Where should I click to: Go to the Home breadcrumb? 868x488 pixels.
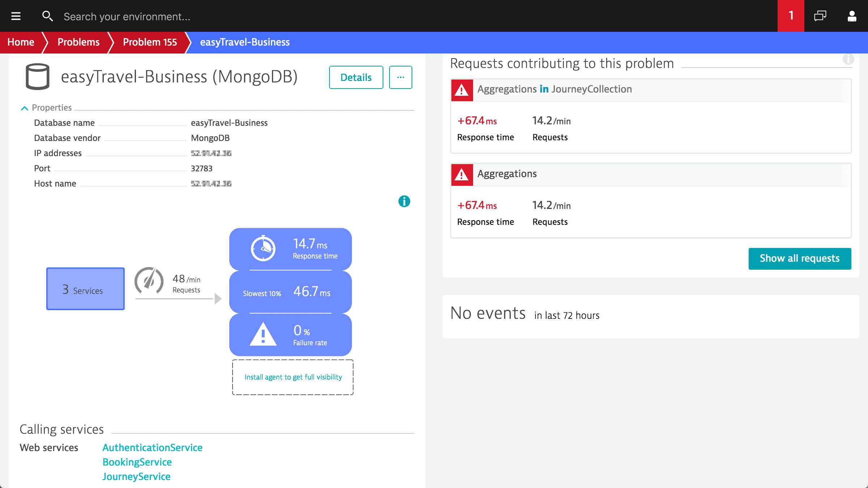click(21, 42)
